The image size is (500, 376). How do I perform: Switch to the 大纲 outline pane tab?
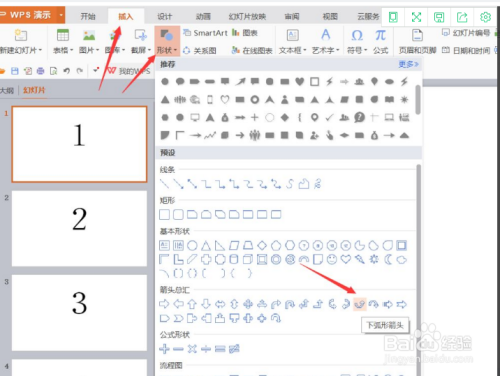7,90
